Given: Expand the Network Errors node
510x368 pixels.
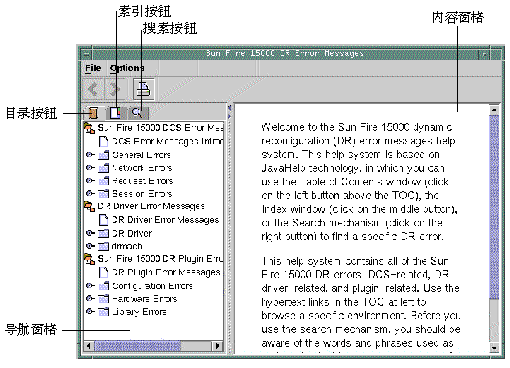Looking at the screenshot, I should tap(89, 168).
